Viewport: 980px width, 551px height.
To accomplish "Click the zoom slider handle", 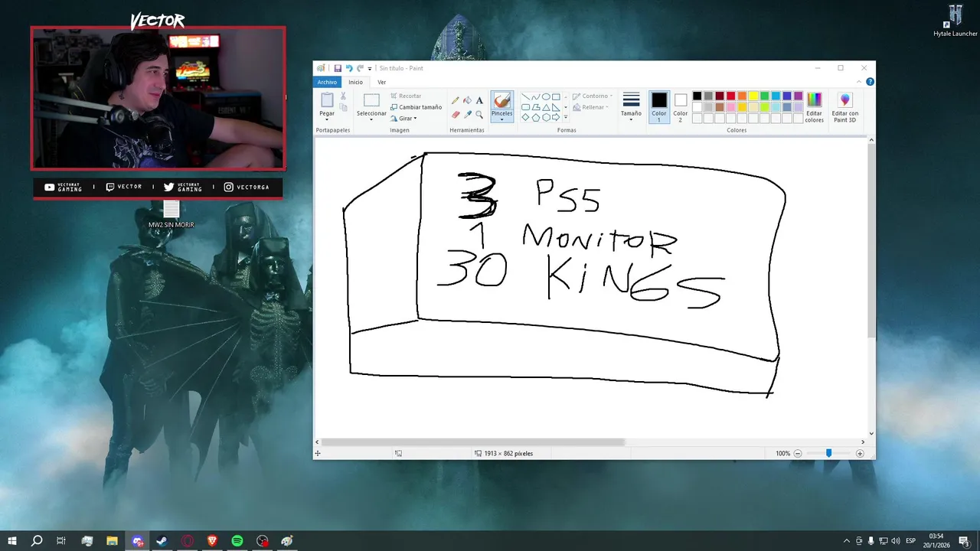I will 828,454.
